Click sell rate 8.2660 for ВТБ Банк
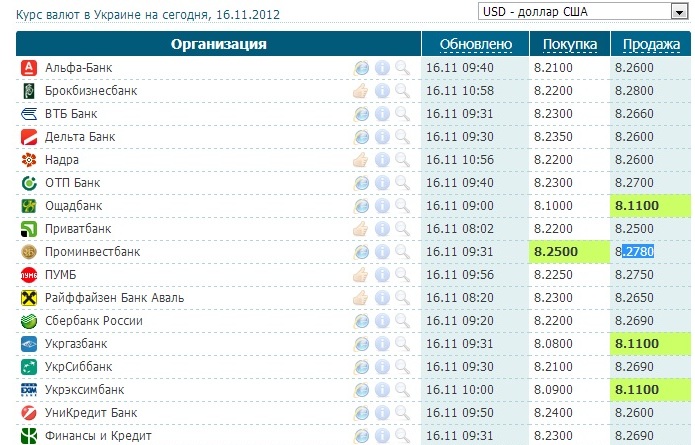Screen dimensions: 695x445 (634, 114)
